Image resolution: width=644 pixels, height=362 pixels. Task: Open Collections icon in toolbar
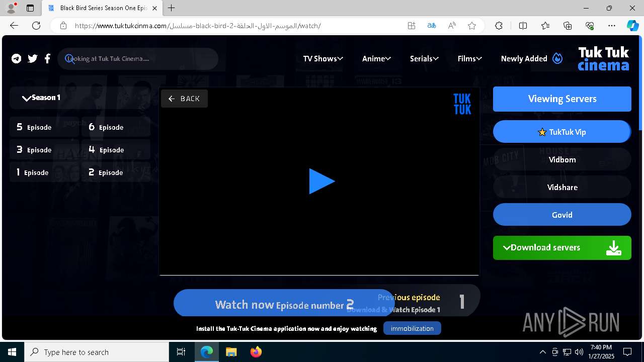click(568, 26)
